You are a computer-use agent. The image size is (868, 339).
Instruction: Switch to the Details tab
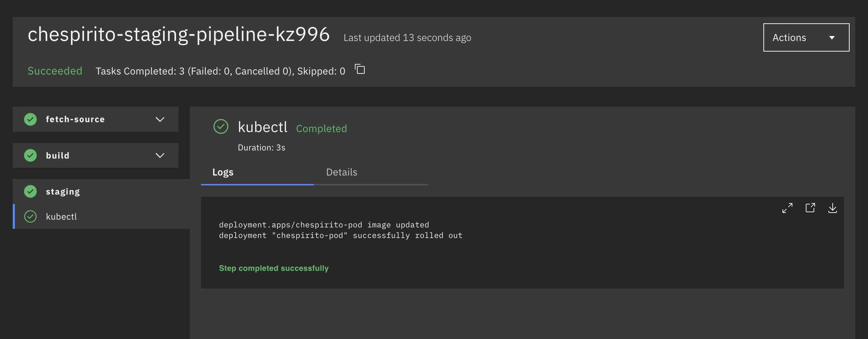[x=341, y=172]
